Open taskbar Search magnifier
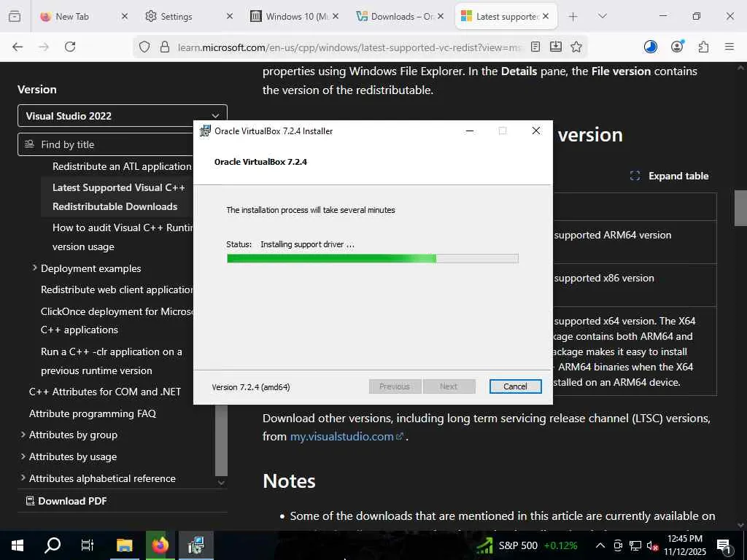This screenshot has height=560, width=747. pyautogui.click(x=53, y=545)
